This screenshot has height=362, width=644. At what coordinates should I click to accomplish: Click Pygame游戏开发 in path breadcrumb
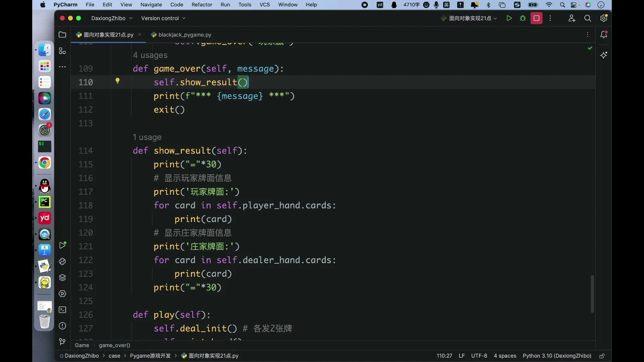click(150, 356)
